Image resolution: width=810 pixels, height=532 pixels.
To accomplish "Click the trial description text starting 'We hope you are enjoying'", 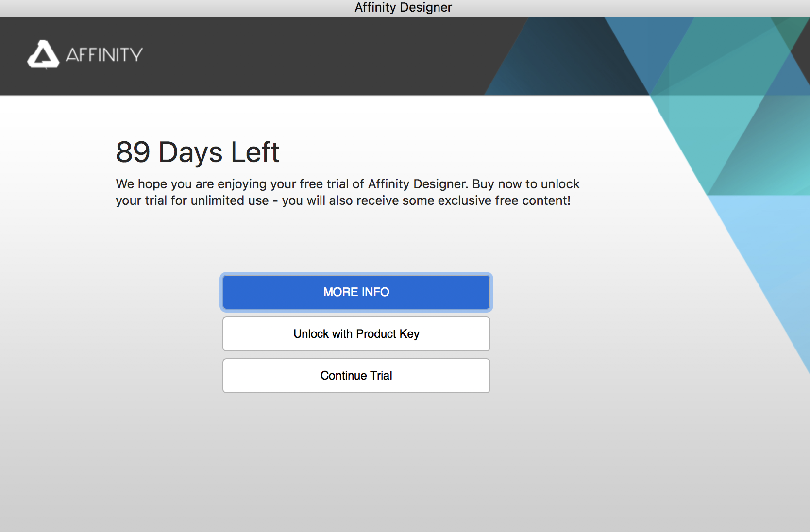I will point(348,192).
